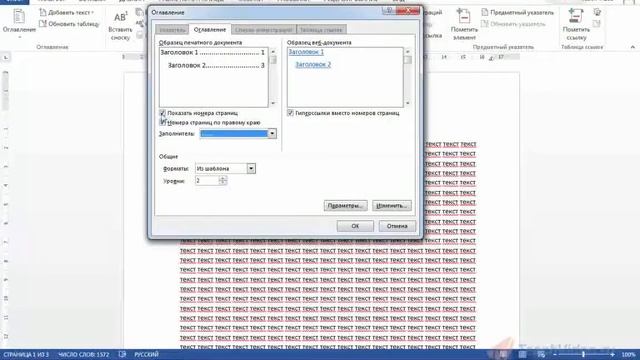640x360 pixels.
Task: Click the Уровни number input field
Action: [x=207, y=181]
